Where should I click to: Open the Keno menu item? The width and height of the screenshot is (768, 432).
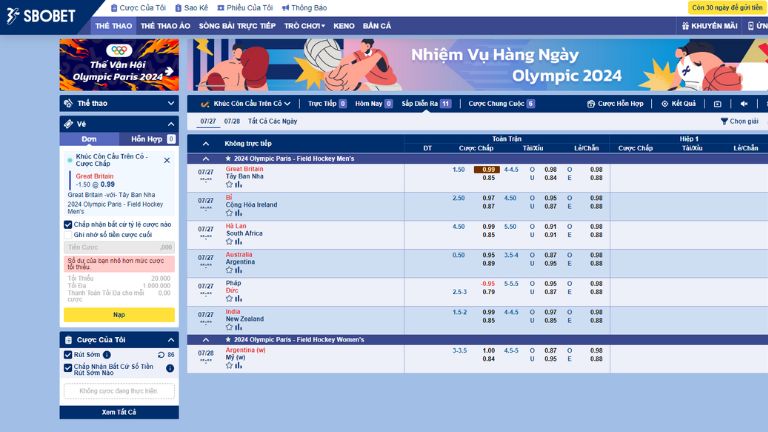coord(344,26)
